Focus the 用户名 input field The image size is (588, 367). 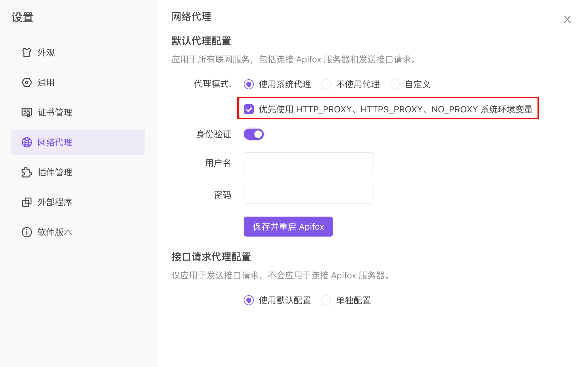point(308,162)
